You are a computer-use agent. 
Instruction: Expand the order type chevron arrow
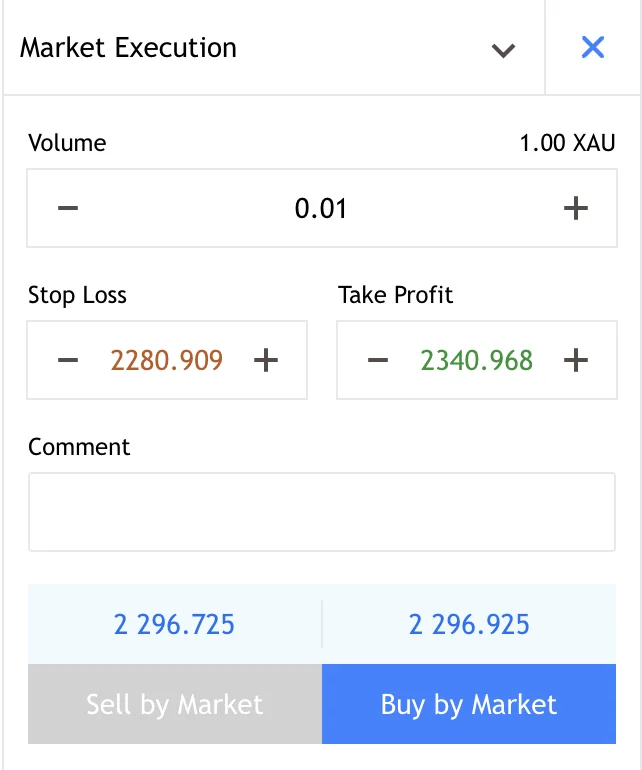click(x=503, y=50)
